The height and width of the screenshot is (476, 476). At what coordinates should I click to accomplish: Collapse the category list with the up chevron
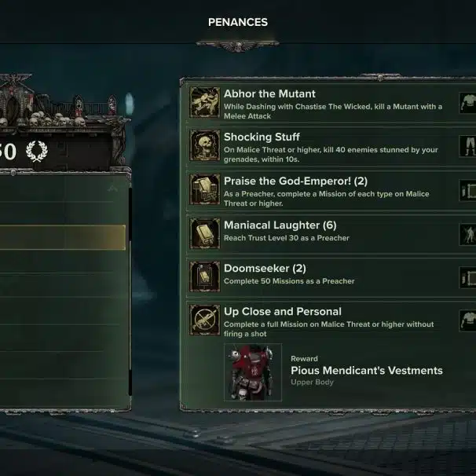click(112, 188)
